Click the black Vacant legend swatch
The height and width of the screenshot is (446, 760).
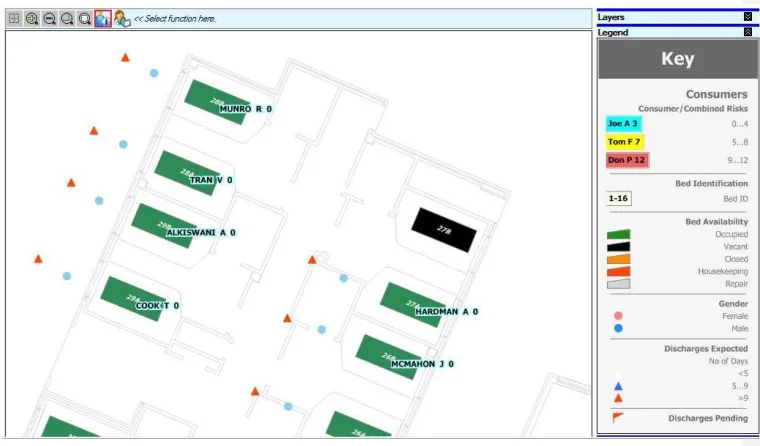tap(618, 247)
